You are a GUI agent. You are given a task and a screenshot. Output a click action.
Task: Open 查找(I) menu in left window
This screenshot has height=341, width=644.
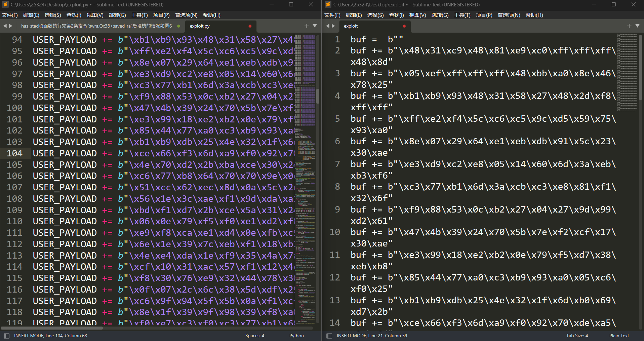[74, 15]
